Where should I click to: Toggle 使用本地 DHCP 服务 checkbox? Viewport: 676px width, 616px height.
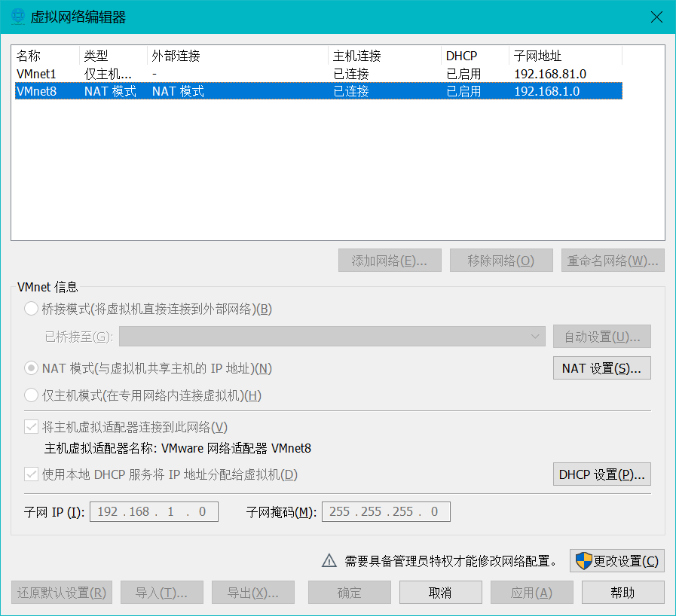point(31,474)
